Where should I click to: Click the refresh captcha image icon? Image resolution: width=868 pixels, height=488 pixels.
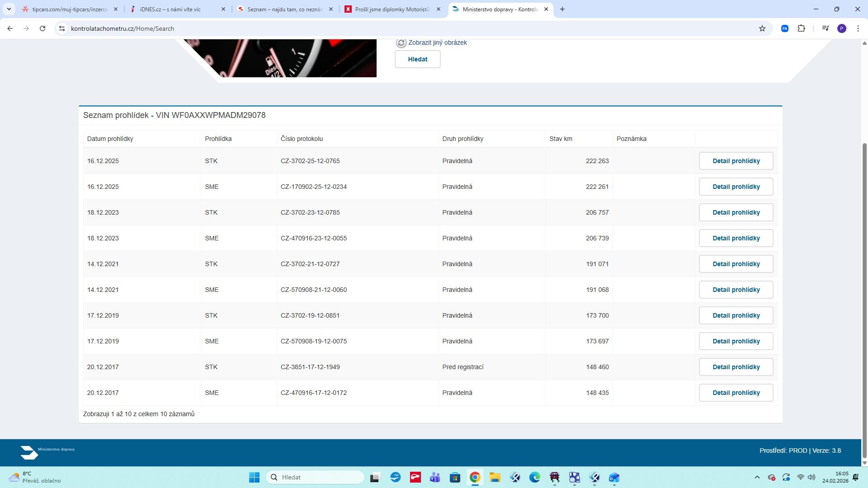pyautogui.click(x=401, y=43)
